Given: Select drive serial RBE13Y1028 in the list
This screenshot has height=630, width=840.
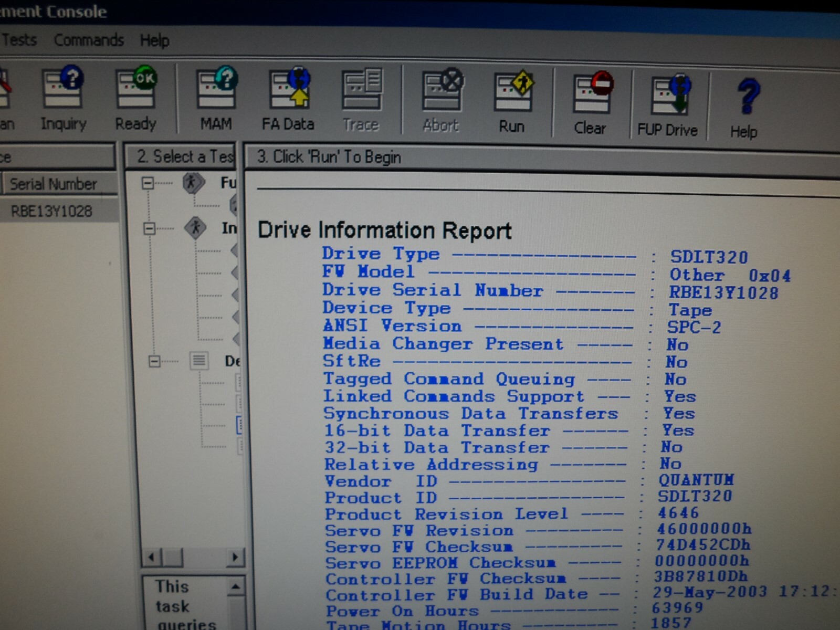Looking at the screenshot, I should 51,211.
